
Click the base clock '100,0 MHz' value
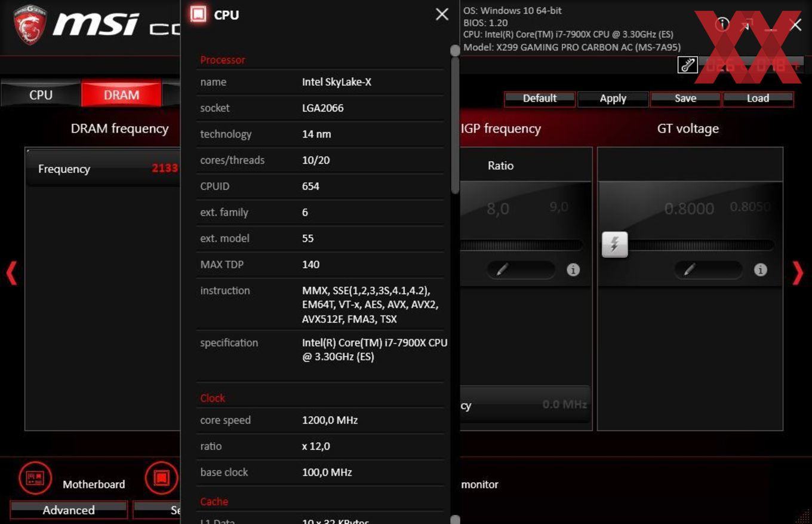tap(327, 472)
